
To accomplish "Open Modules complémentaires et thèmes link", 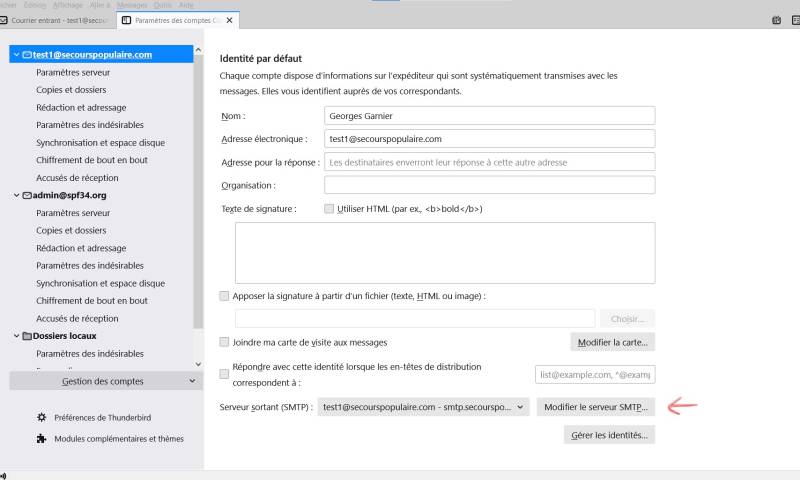I will click(x=119, y=439).
